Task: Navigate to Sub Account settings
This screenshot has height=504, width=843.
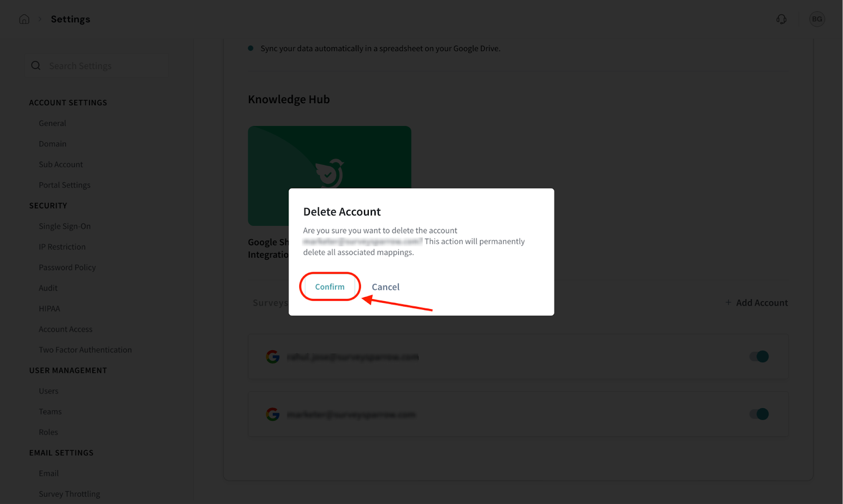Action: coord(61,164)
